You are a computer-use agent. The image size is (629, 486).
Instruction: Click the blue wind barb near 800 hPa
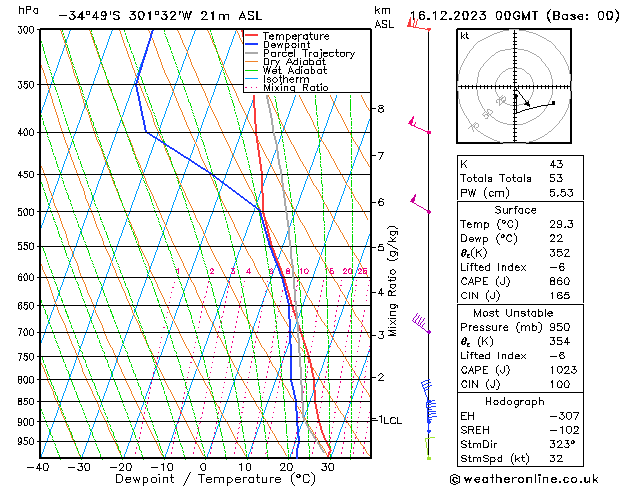[426, 388]
